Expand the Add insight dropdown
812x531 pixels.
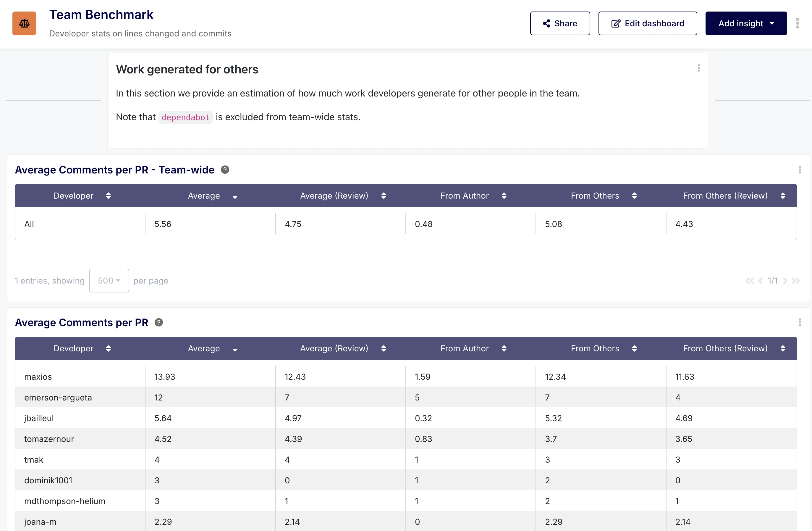(746, 23)
